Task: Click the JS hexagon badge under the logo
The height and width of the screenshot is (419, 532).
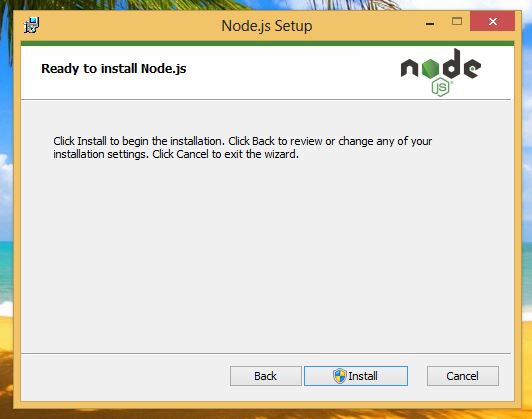Action: [x=440, y=87]
